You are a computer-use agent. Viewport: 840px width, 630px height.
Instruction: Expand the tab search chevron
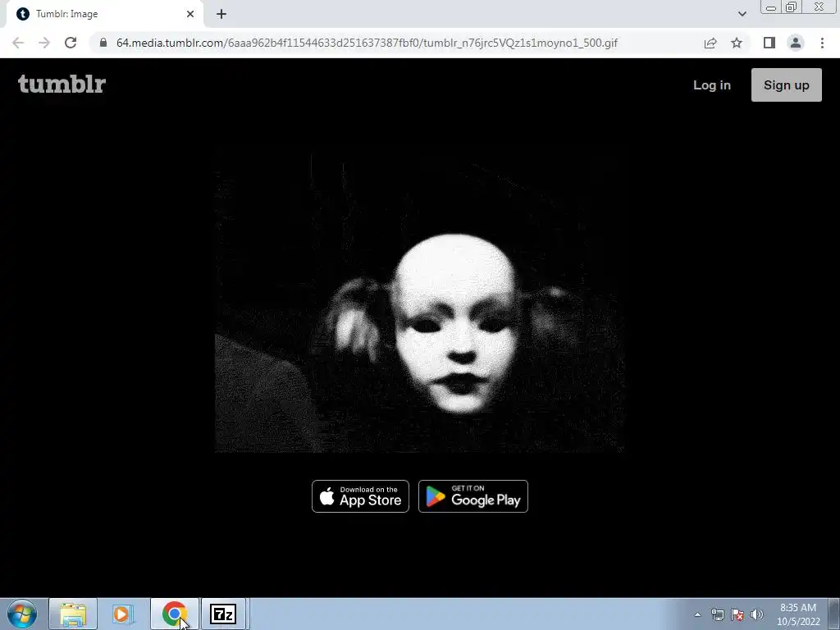[x=742, y=14]
